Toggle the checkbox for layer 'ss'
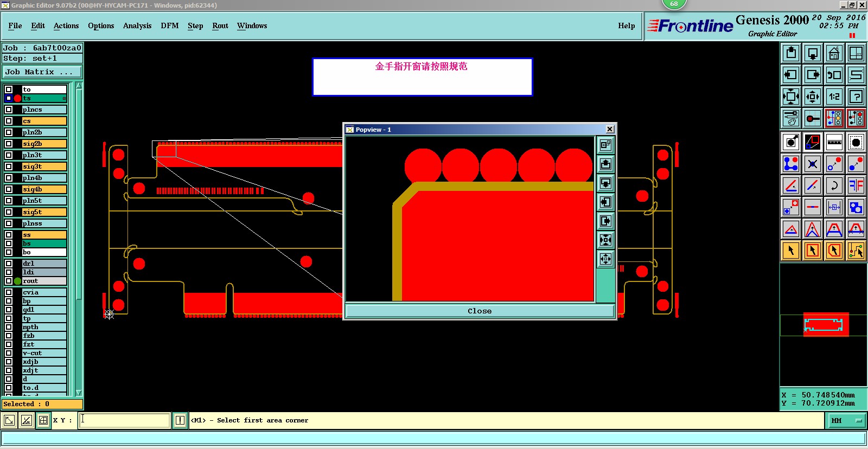The height and width of the screenshot is (449, 868). 9,235
